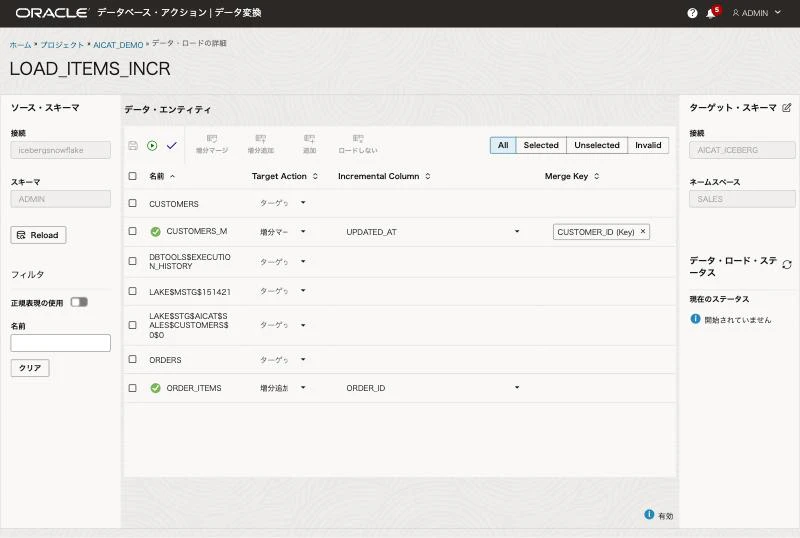Check the CUSTOMERS row checkbox

pyautogui.click(x=133, y=203)
